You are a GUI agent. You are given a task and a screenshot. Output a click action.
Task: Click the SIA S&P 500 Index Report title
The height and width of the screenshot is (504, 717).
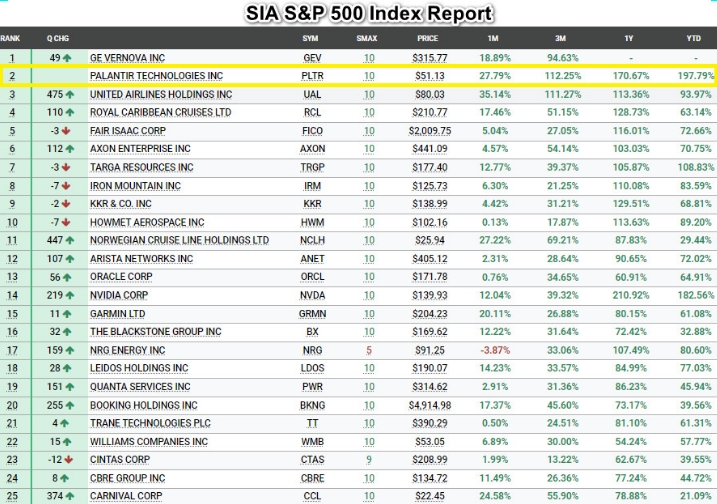[370, 13]
